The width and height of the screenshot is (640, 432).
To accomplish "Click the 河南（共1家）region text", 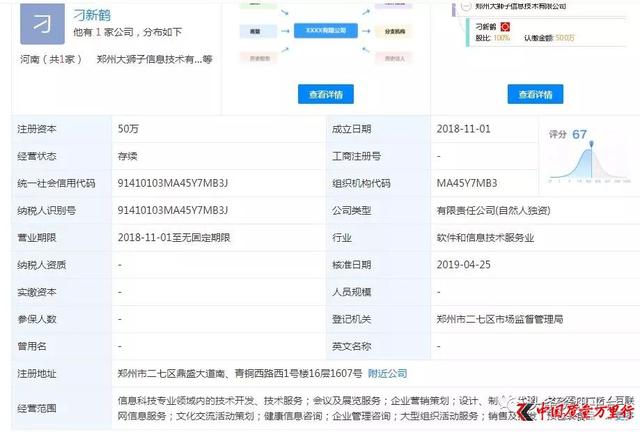I will click(51, 59).
